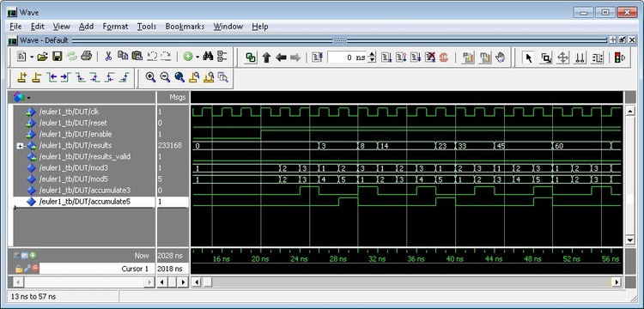The image size is (644, 309).
Task: Click the Save floppy disk icon
Action: pos(57,57)
